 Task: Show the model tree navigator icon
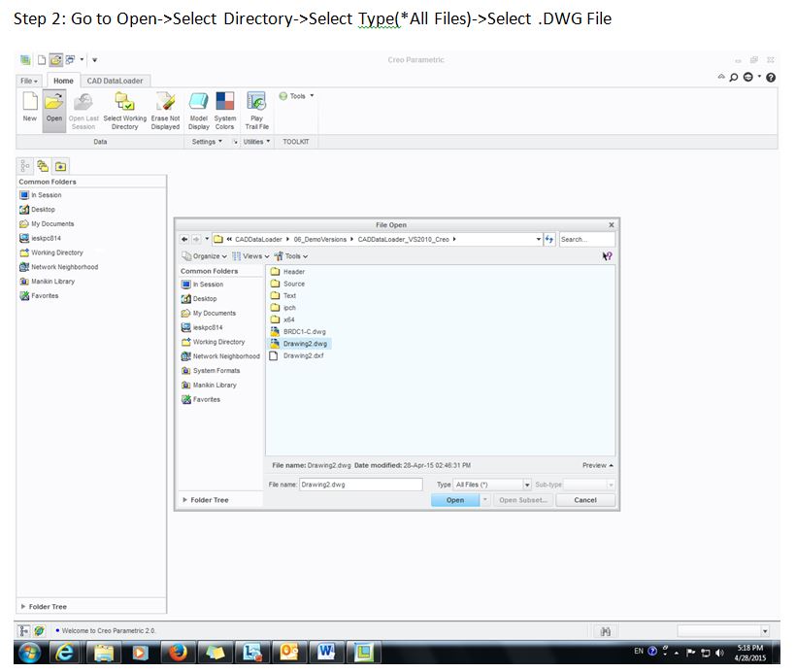[x=25, y=166]
